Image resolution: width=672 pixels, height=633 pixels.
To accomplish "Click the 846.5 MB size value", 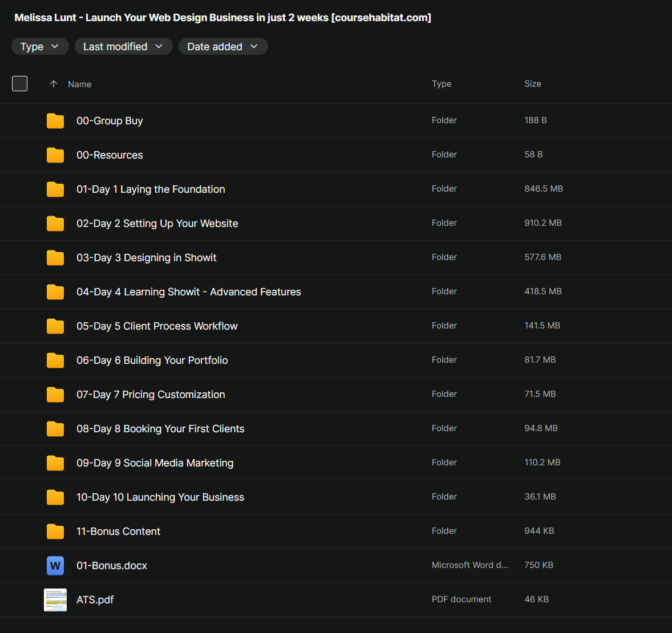I will (544, 189).
